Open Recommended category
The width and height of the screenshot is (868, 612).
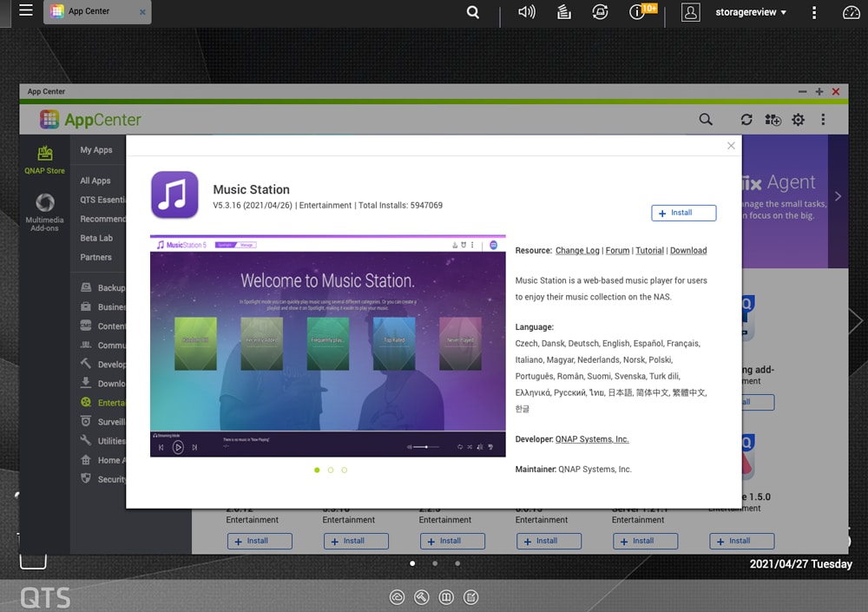[x=103, y=219]
